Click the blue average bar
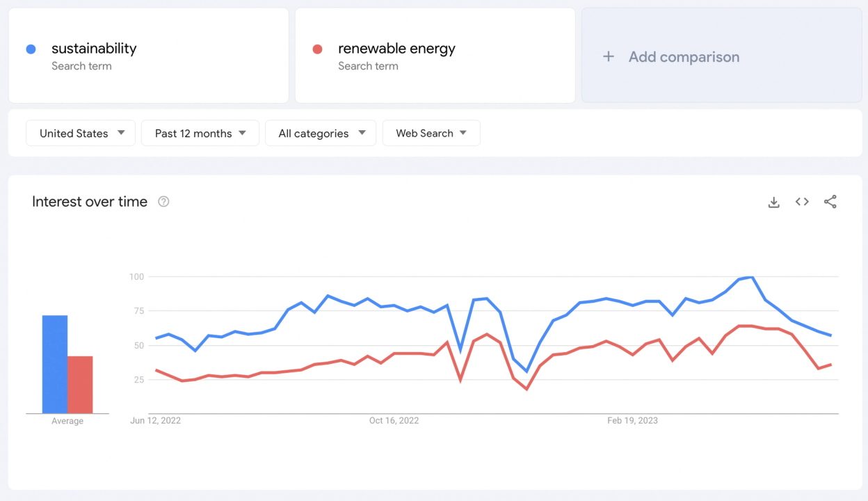This screenshot has width=868, height=501. tap(55, 365)
